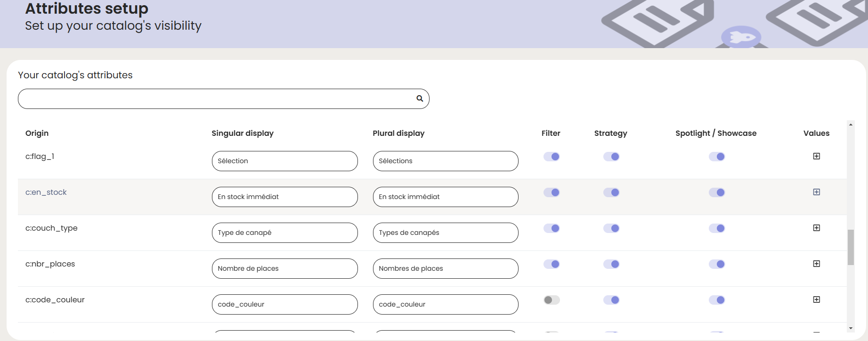Click the search magnifier icon

tap(420, 99)
